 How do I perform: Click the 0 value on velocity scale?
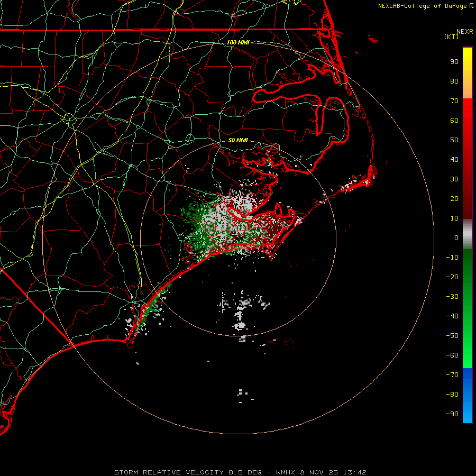pyautogui.click(x=456, y=238)
